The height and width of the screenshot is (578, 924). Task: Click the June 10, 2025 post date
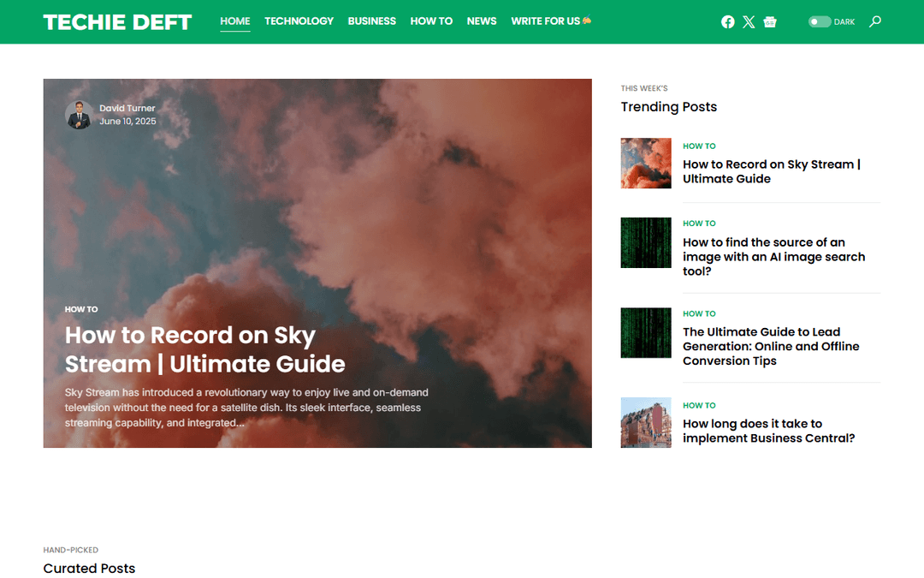pos(127,121)
